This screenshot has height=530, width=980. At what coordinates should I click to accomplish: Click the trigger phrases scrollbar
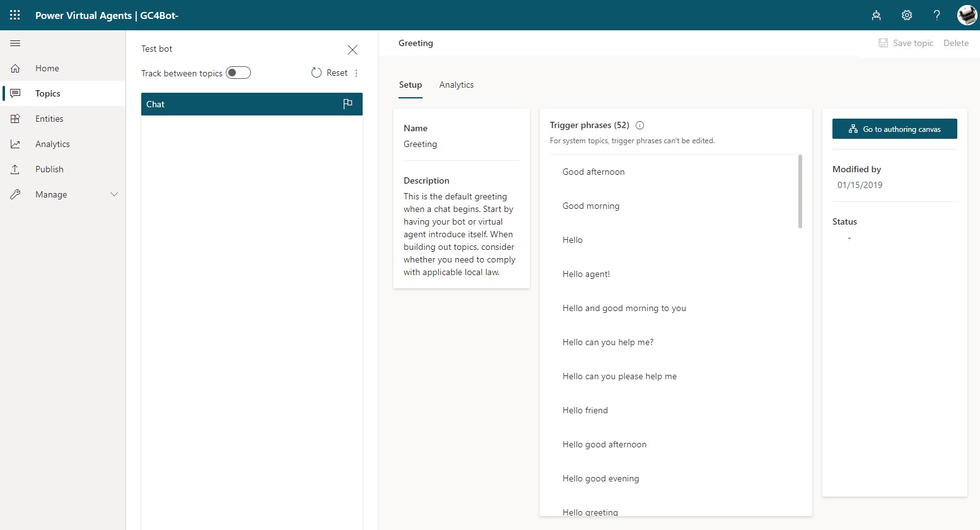coord(800,191)
